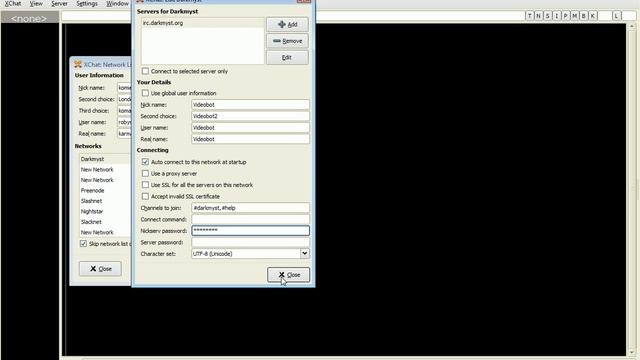This screenshot has width=640, height=360.
Task: Open the View menu
Action: (x=36, y=4)
